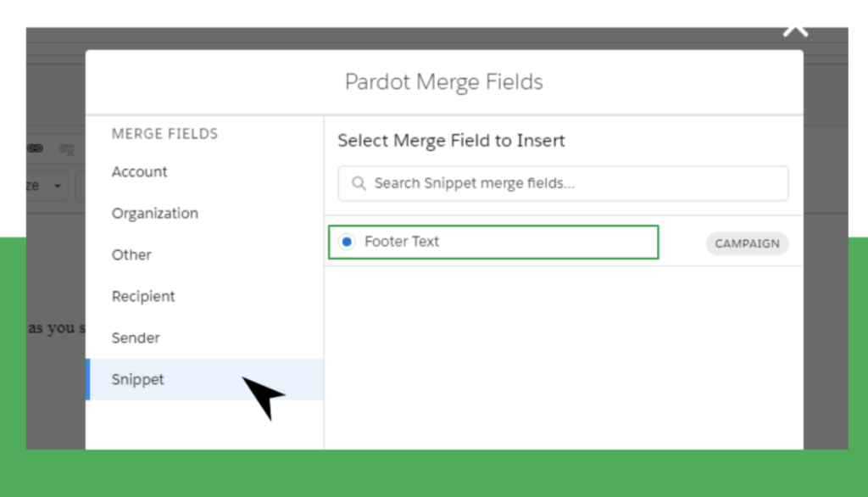Click the insert link chain icon

tap(36, 148)
